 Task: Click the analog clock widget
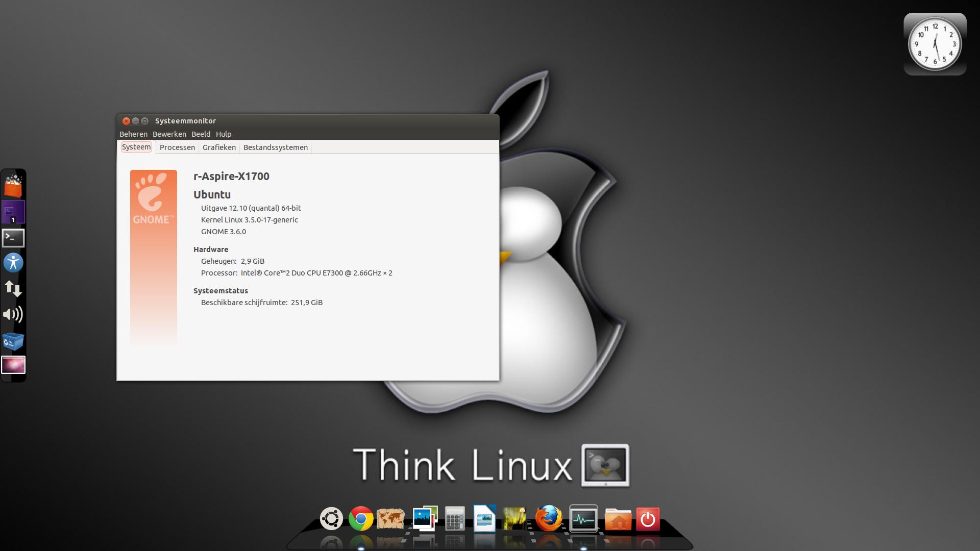pyautogui.click(x=935, y=44)
